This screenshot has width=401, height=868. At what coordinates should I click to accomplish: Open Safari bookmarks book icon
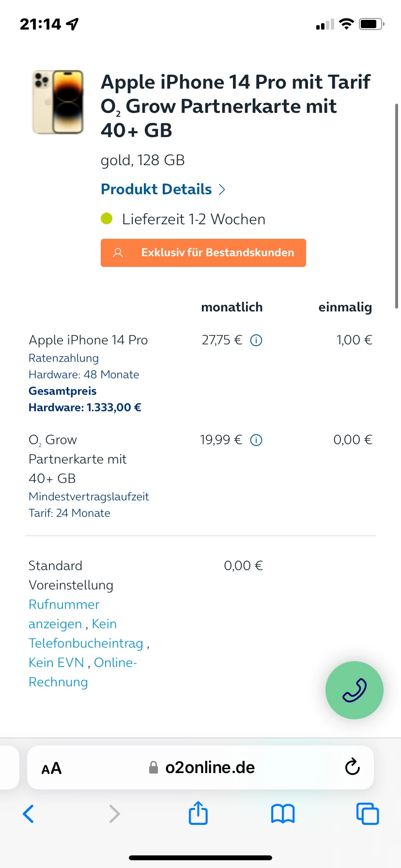(283, 814)
